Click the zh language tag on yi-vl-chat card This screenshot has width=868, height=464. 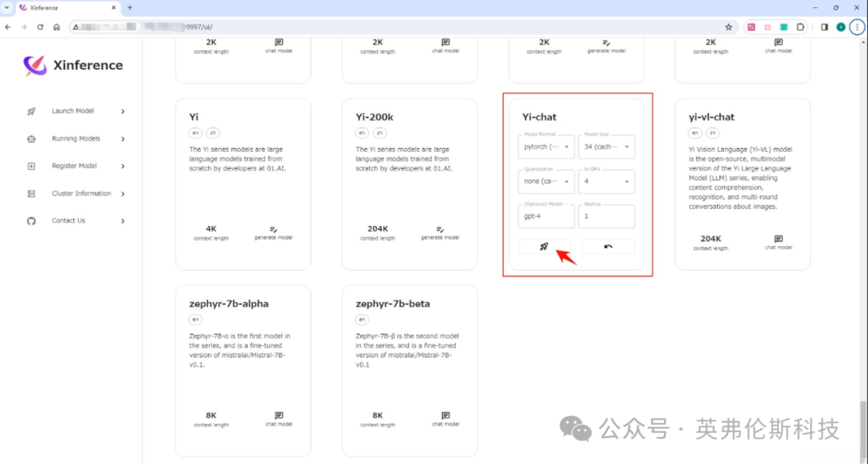click(x=712, y=133)
